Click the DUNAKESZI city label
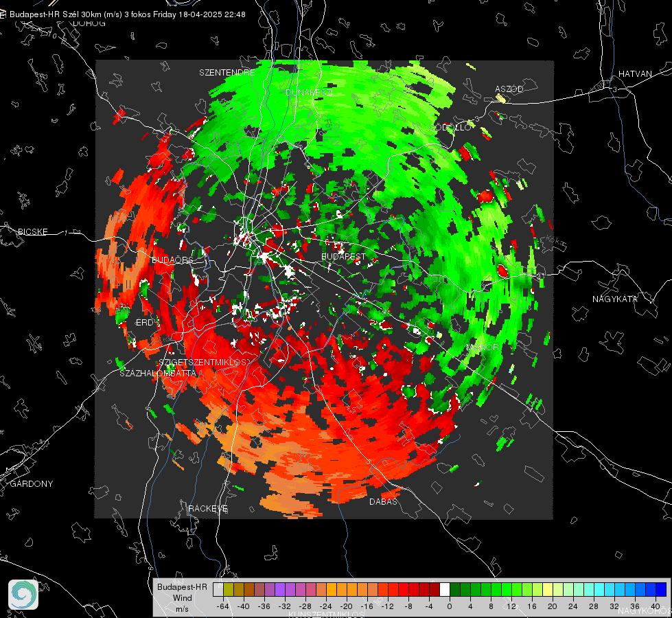The width and height of the screenshot is (672, 618). click(x=309, y=92)
